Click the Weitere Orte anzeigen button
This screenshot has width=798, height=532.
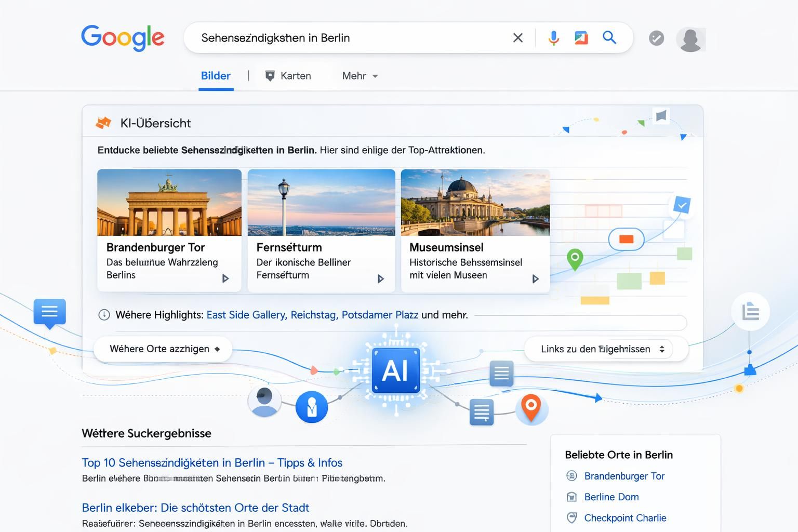pos(163,349)
